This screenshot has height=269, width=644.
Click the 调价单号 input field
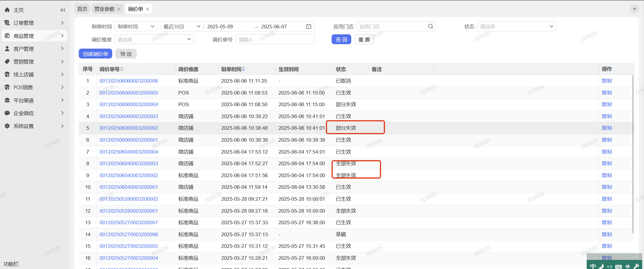pos(275,39)
